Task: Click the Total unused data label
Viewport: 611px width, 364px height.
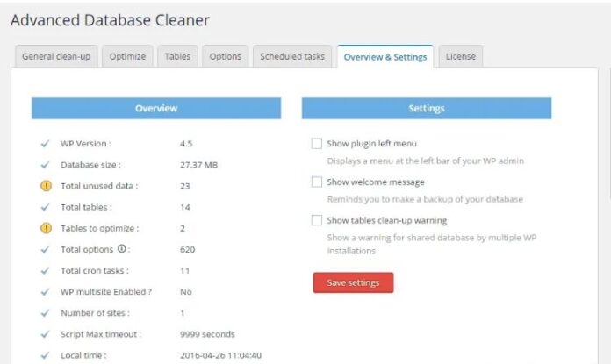Action: coord(99,186)
